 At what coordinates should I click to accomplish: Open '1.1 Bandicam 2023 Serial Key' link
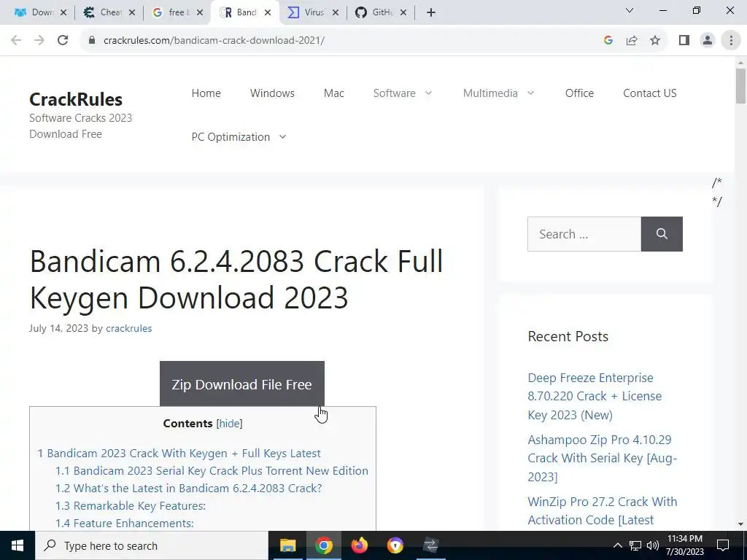pos(212,471)
